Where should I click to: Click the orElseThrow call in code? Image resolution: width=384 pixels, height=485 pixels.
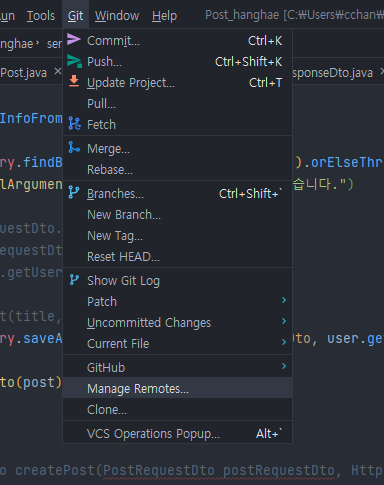pyautogui.click(x=347, y=162)
